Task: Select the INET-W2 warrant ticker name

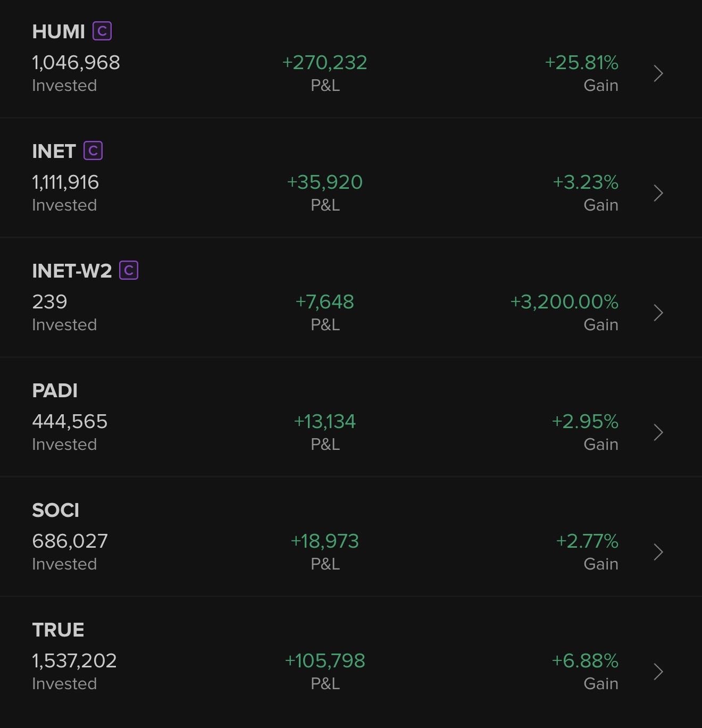Action: click(72, 271)
